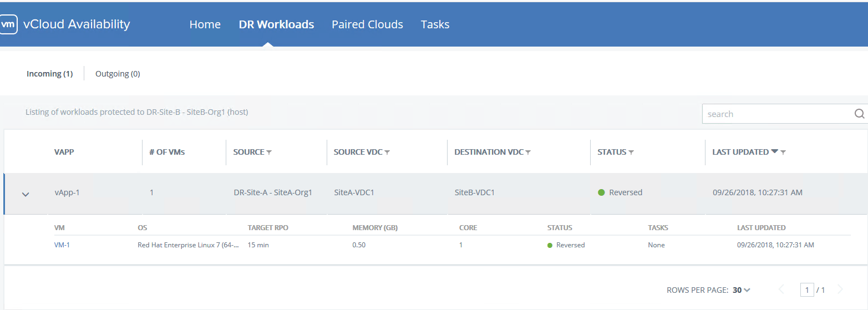Collapse the vApp-1 row chevron
Screen dimensions: 868x310
(25, 194)
